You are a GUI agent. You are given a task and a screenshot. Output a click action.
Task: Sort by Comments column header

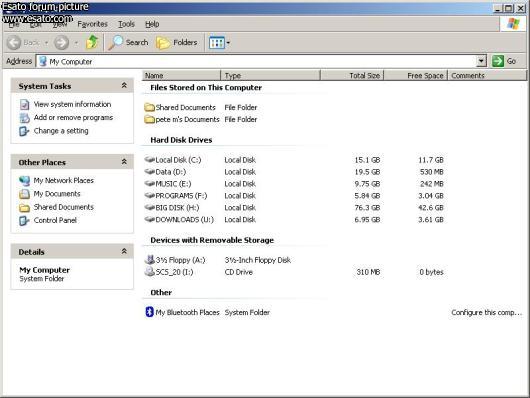tap(487, 75)
